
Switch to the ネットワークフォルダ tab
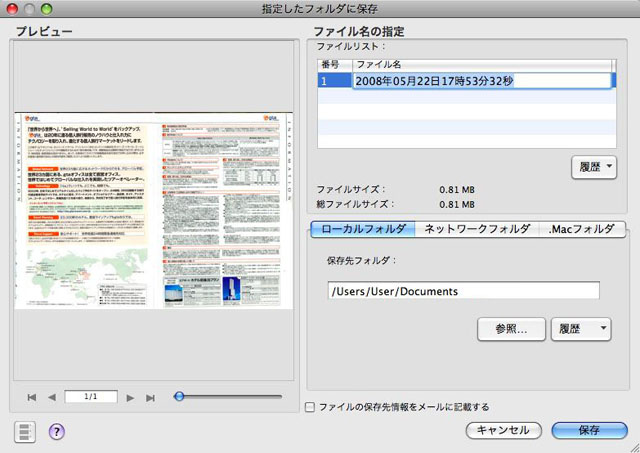(476, 229)
